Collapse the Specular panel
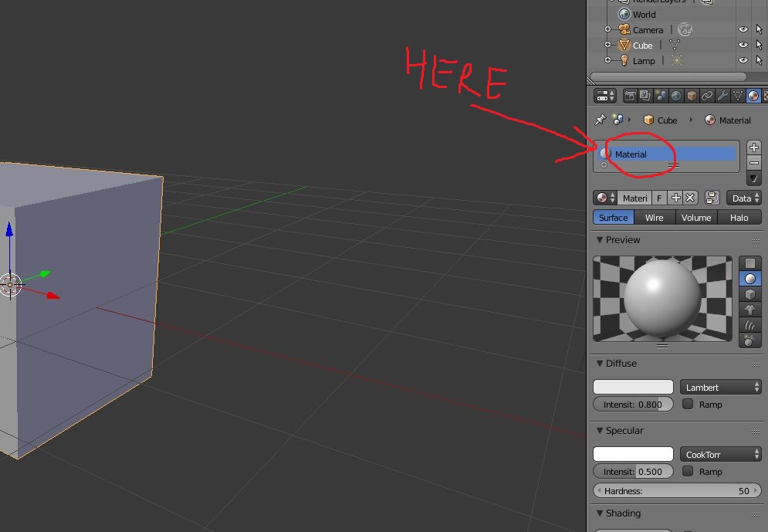The image size is (768, 532). [x=600, y=431]
